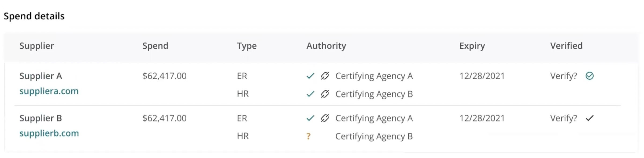Toggle the verify checkmark for Supplier B
The image size is (644, 158).
tap(589, 118)
